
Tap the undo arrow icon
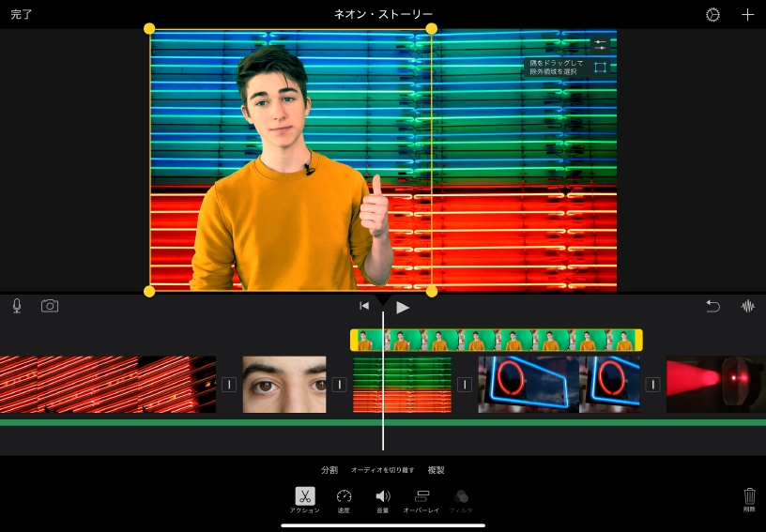tap(712, 306)
